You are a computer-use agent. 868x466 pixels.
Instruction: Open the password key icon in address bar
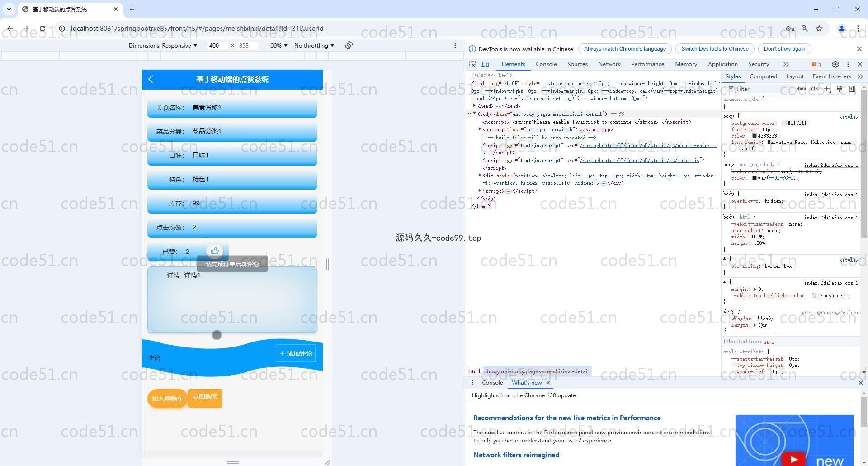pos(790,29)
